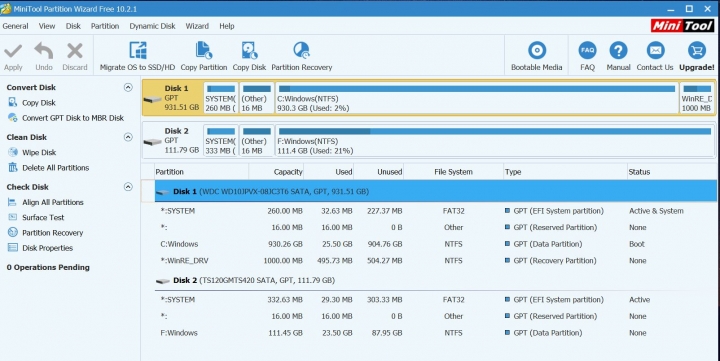
Task: Select Disk 1 (Other) 16 MB block
Action: (257, 98)
